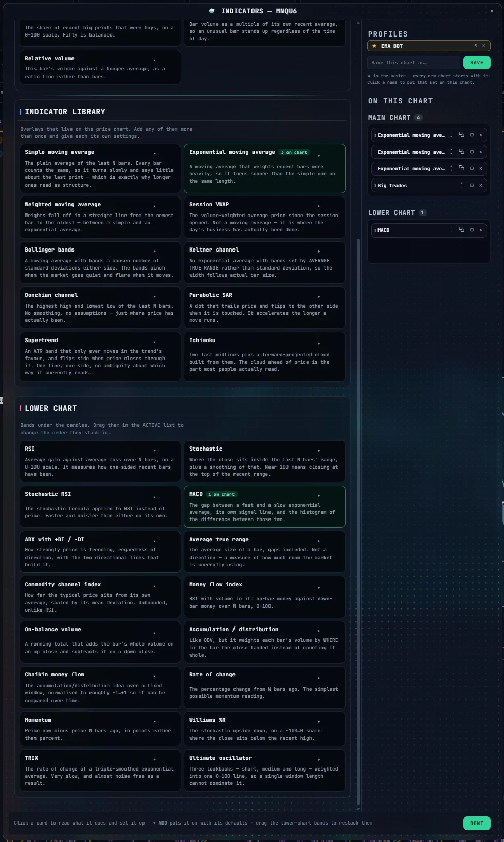
Task: Click the DONE button
Action: 477,823
